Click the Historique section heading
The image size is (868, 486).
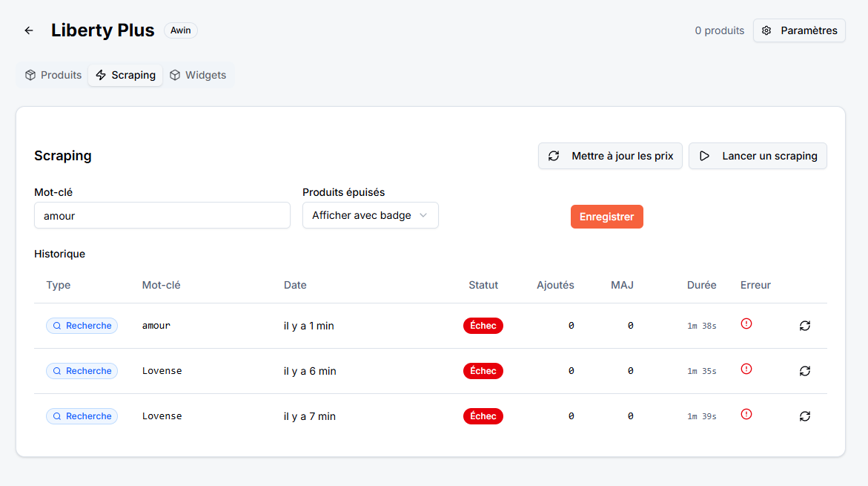(x=60, y=254)
